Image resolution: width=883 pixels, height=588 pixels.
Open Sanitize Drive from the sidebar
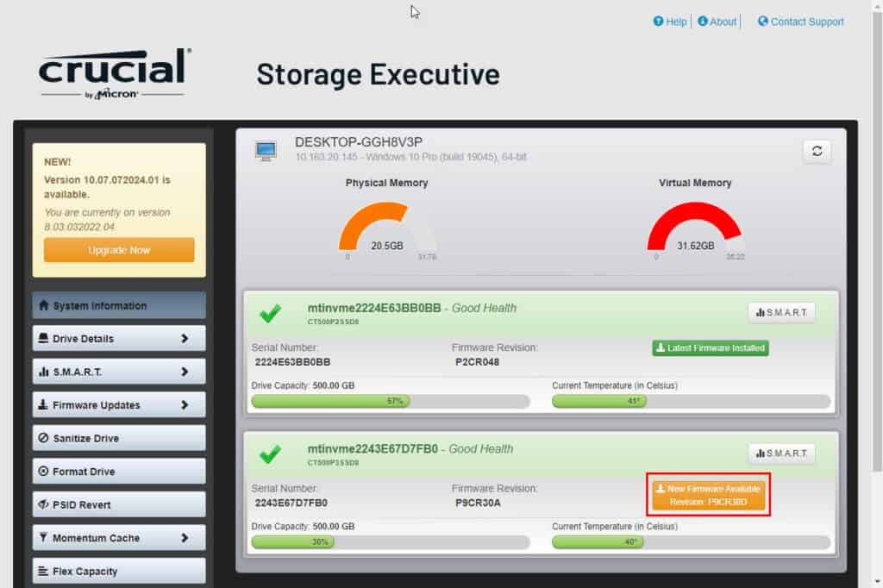tap(119, 438)
